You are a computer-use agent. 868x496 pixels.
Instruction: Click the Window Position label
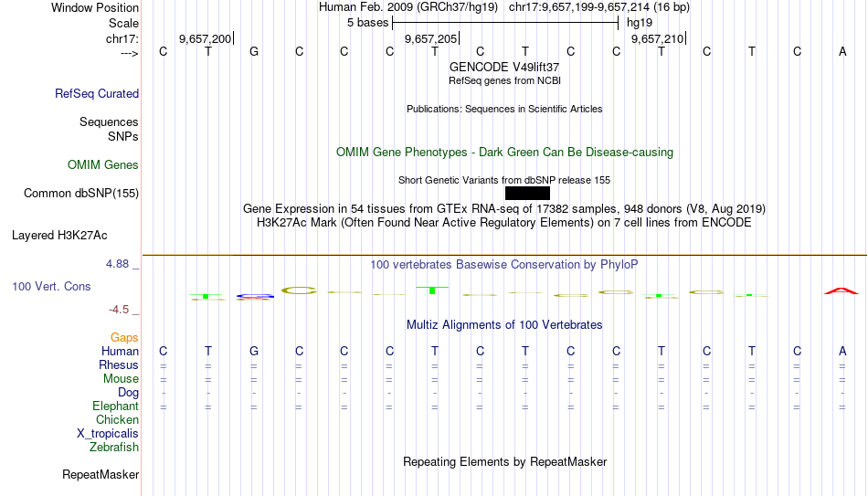click(95, 7)
